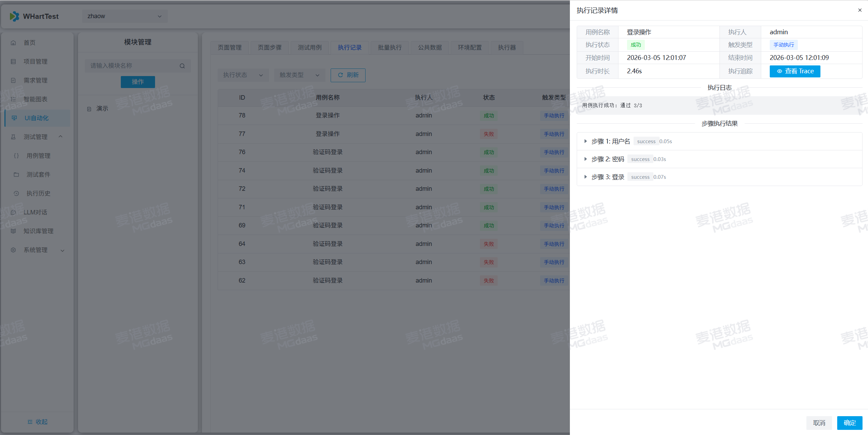The height and width of the screenshot is (435, 868).
Task: Open the zhaow project dropdown
Action: click(x=125, y=16)
